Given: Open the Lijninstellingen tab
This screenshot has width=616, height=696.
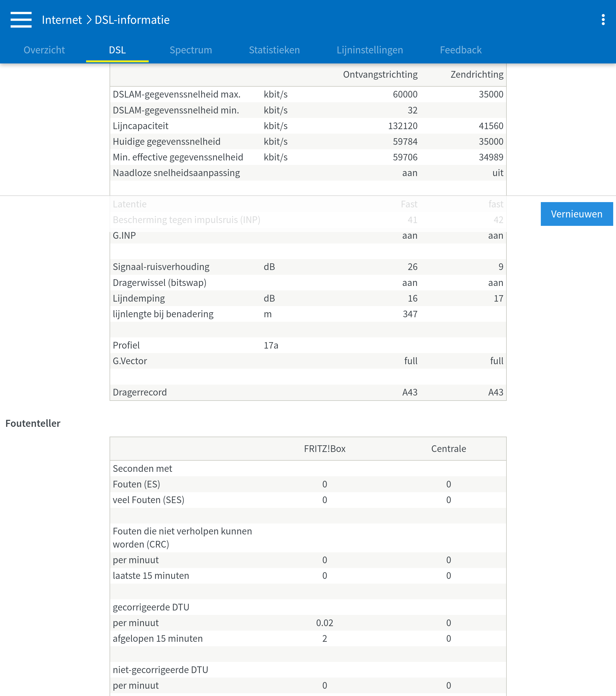Looking at the screenshot, I should (369, 50).
